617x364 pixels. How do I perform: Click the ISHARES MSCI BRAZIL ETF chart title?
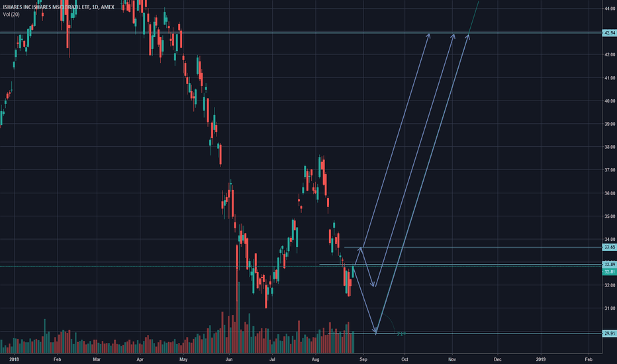(x=59, y=7)
